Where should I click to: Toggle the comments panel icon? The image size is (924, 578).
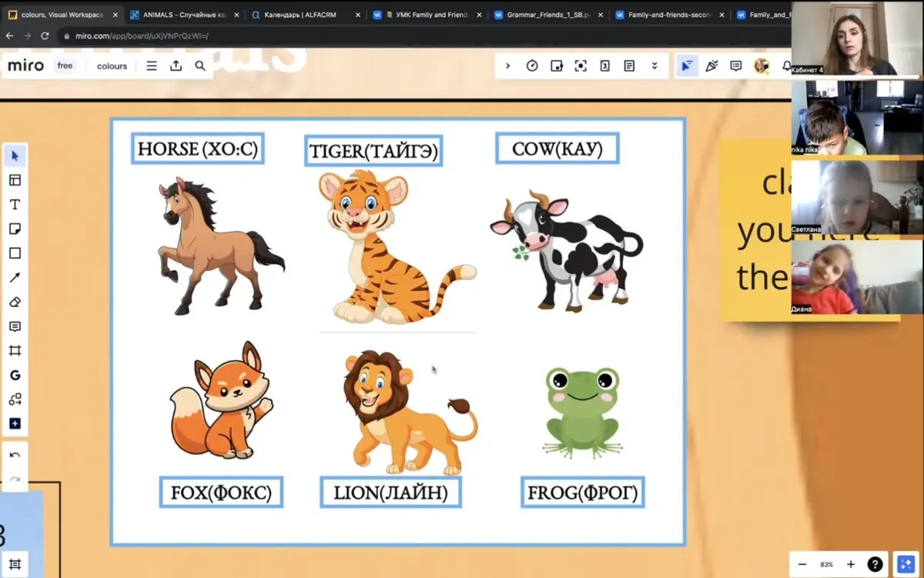735,66
